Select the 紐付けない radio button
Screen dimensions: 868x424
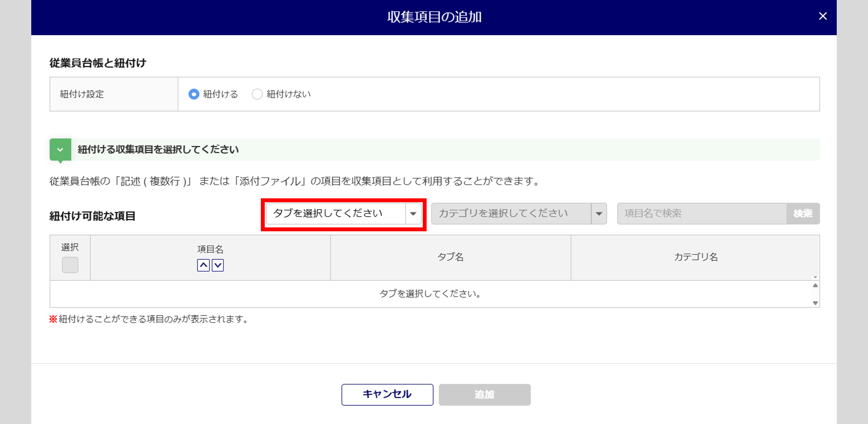[257, 94]
